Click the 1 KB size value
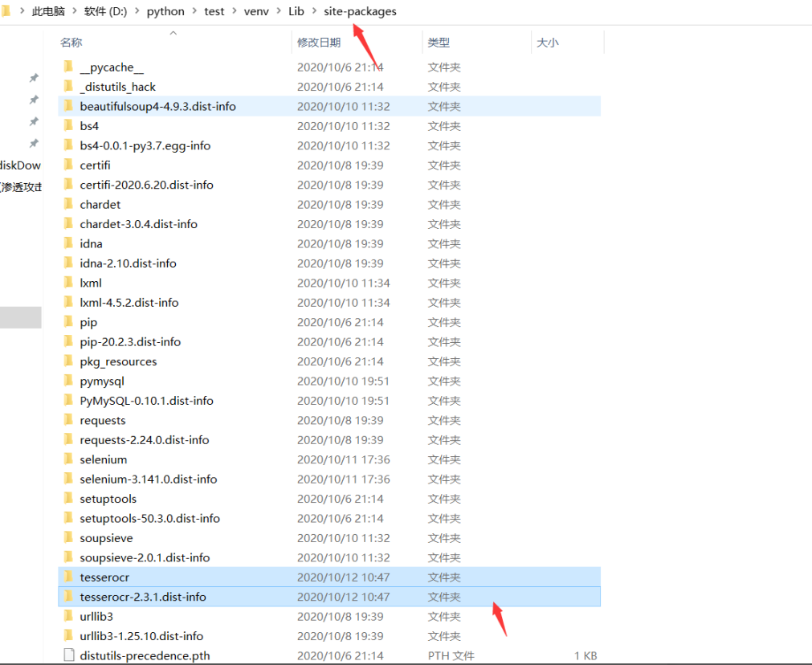The height and width of the screenshot is (665, 812). point(586,655)
